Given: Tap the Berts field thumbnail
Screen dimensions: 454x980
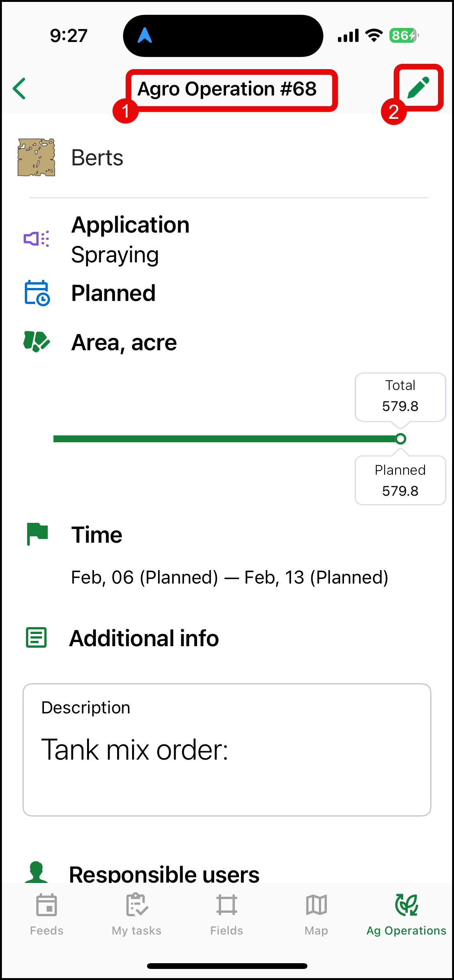Looking at the screenshot, I should 37,157.
